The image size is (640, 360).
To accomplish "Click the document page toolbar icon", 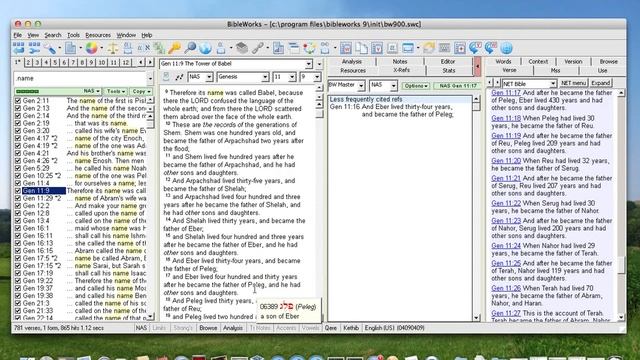I will [71, 48].
